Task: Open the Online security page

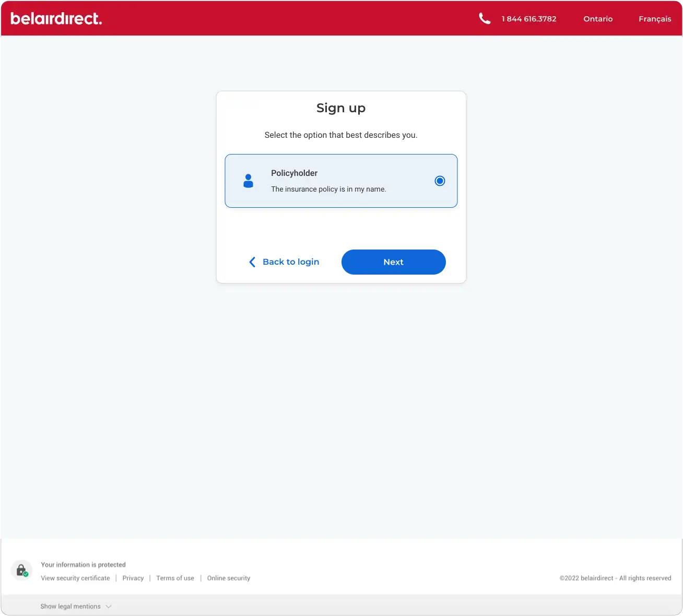Action: pos(228,578)
